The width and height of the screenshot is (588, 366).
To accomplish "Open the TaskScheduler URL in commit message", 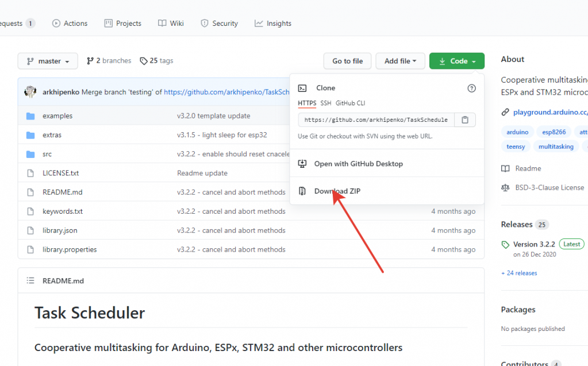I will (226, 93).
